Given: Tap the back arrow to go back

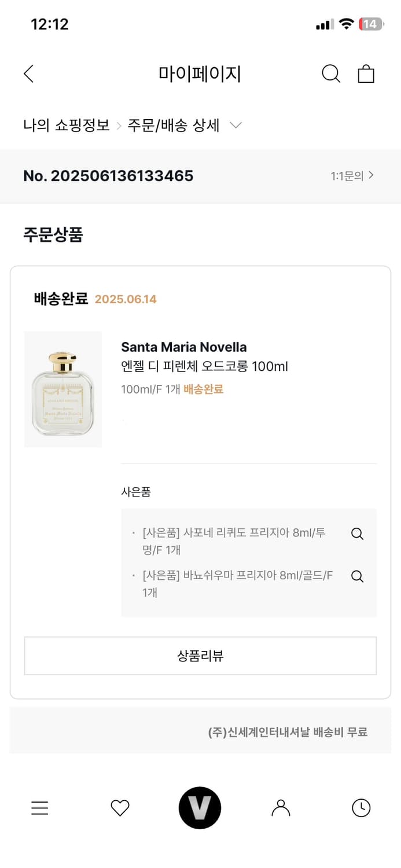Looking at the screenshot, I should [x=28, y=73].
